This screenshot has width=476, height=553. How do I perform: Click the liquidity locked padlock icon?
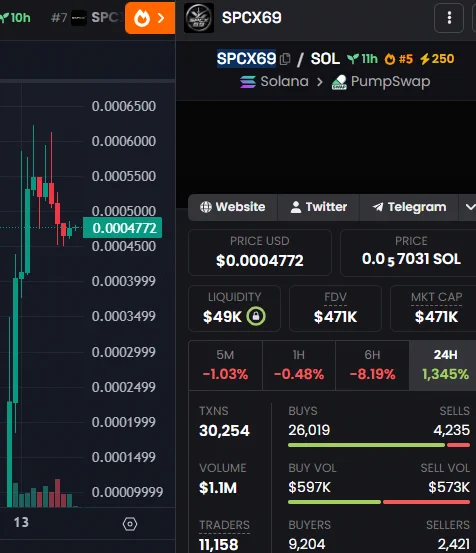click(x=256, y=316)
